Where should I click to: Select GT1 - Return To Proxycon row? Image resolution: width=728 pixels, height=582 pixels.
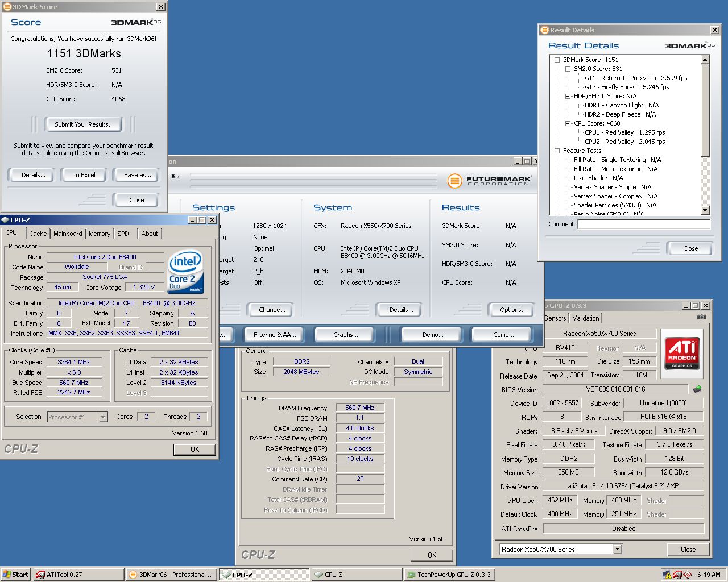click(x=636, y=78)
